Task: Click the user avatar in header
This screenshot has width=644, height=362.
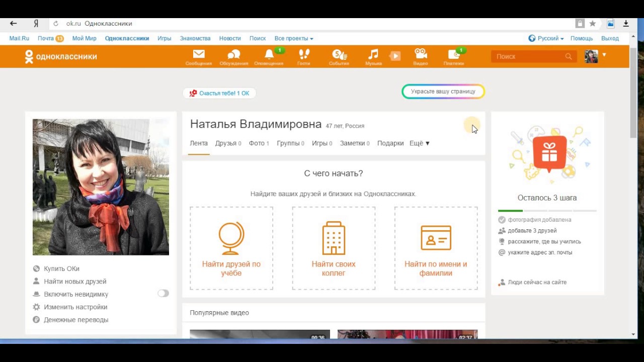Action: [591, 56]
